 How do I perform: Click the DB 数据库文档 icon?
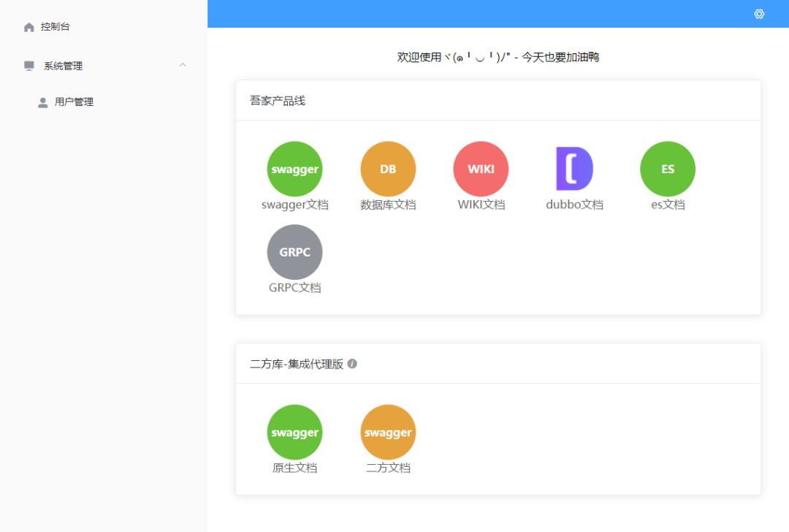388,169
